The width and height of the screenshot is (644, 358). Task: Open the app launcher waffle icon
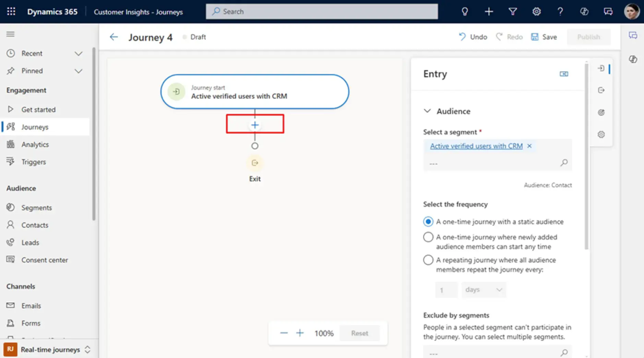pyautogui.click(x=11, y=11)
